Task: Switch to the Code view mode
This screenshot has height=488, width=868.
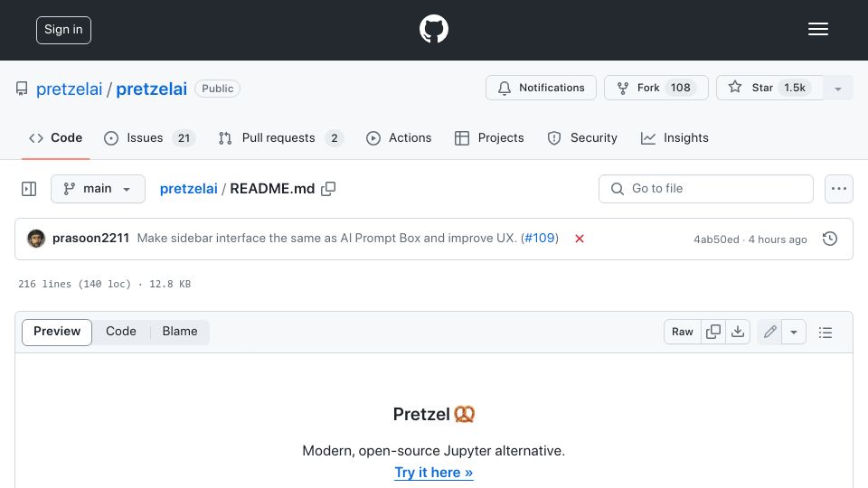Action: (120, 332)
